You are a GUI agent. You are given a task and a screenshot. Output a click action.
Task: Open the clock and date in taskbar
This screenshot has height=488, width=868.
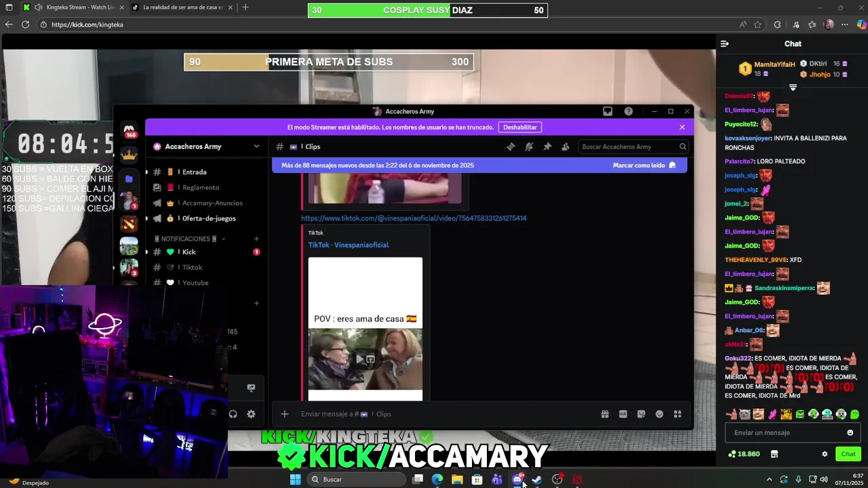pyautogui.click(x=849, y=479)
